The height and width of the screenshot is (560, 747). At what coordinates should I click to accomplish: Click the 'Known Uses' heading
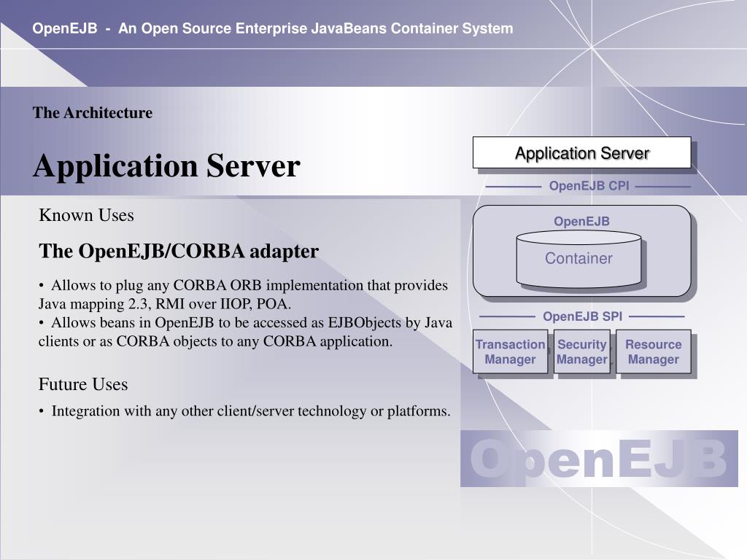86,215
